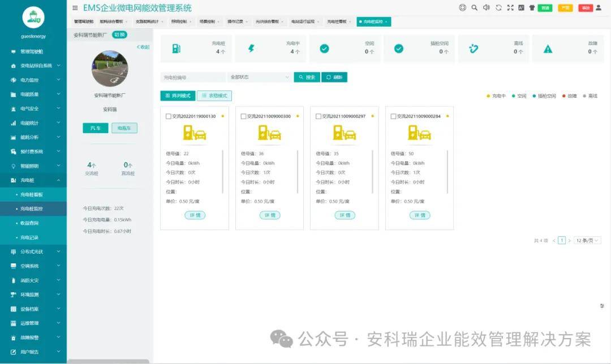Click the next page arrow in pagination
The height and width of the screenshot is (364, 611).
tap(569, 241)
